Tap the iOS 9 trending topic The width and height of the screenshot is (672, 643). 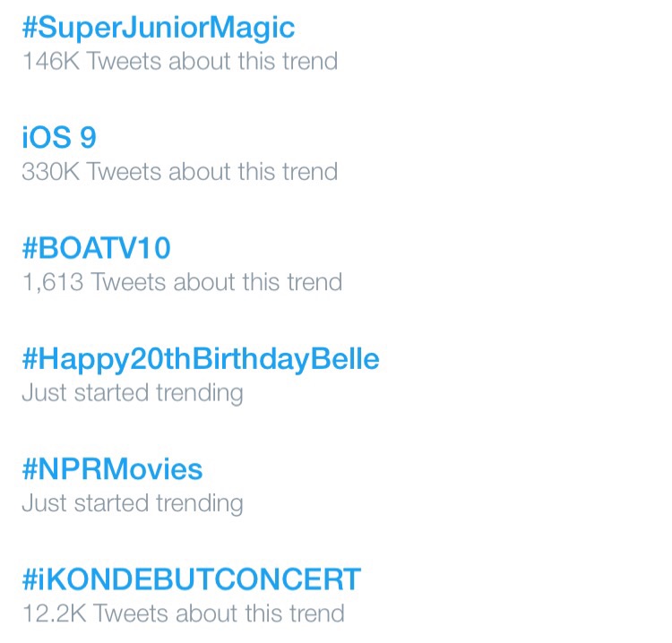click(x=59, y=138)
